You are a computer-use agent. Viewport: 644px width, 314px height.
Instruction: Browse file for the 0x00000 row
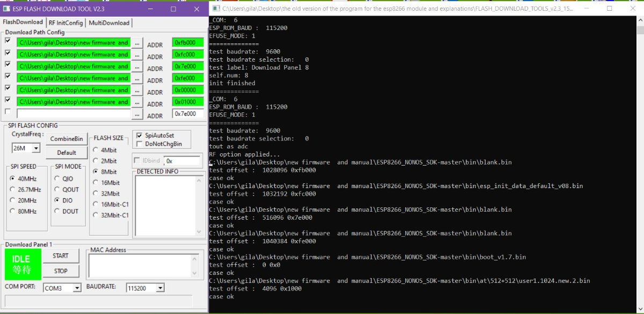click(137, 90)
